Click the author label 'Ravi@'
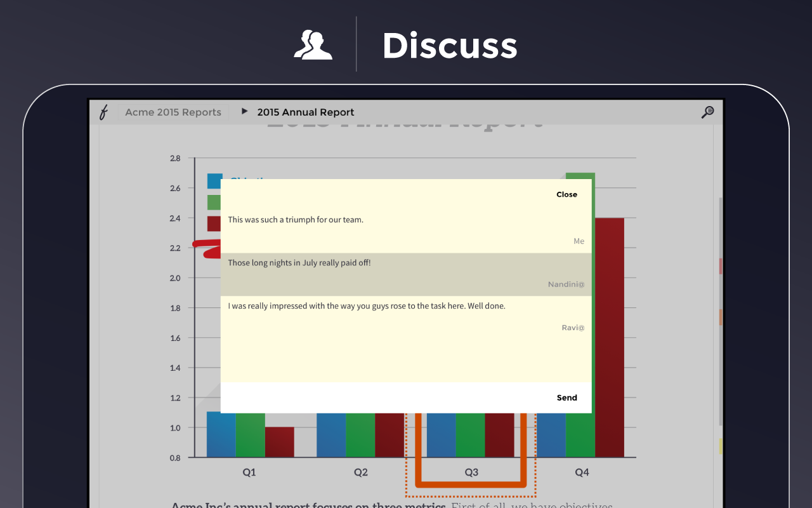Screen dimensions: 812x508 click(x=573, y=328)
